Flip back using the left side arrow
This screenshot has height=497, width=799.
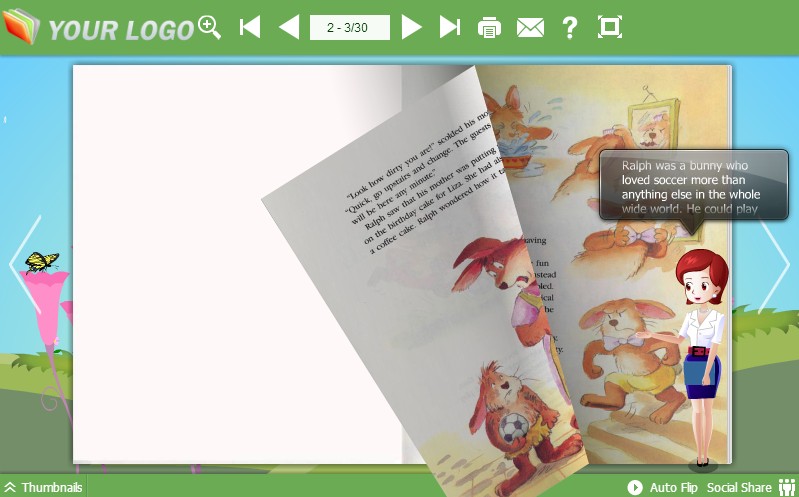(25, 264)
